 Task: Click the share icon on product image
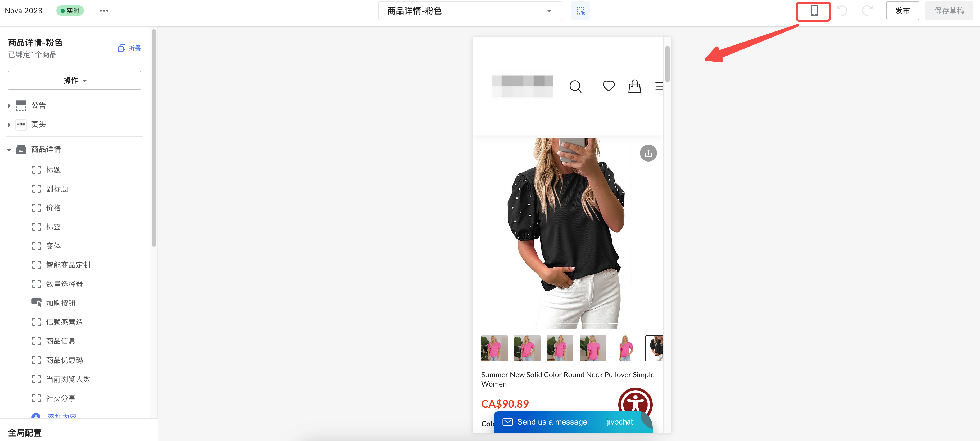tap(648, 154)
